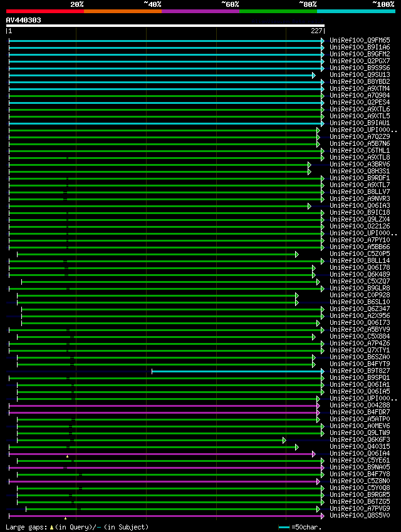Open the UniRef100_Q9LTW9 label
The height and width of the screenshot is (532, 401).
tap(360, 433)
